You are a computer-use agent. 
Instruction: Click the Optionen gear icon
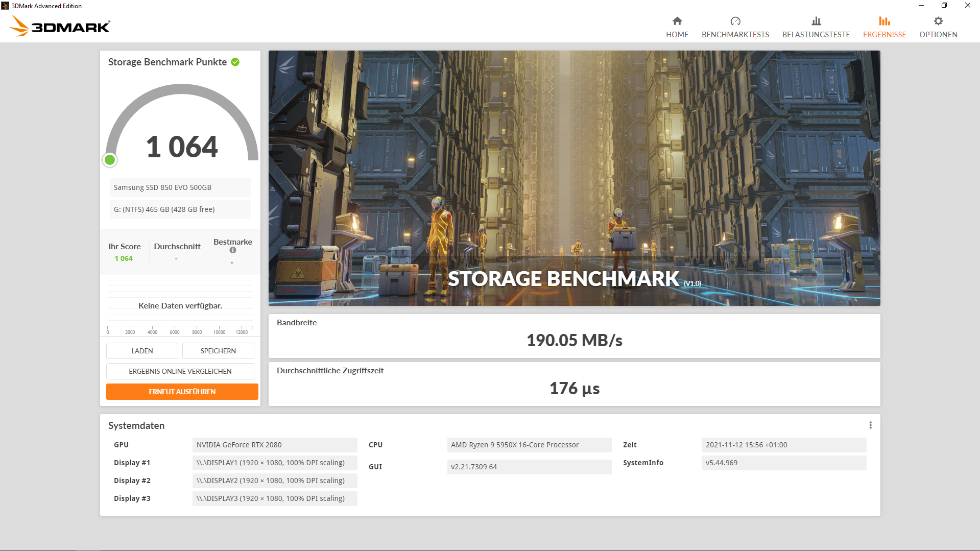[938, 21]
